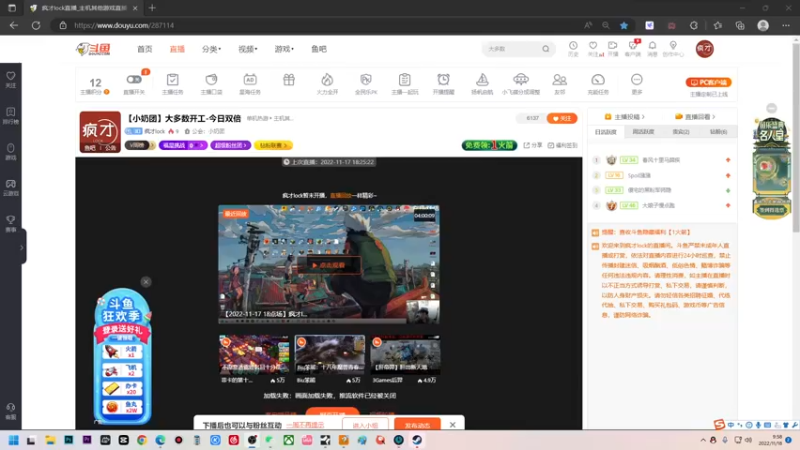Expand the left sidebar with the arrow handle
Screen dimensions: 800x450
[22, 247]
